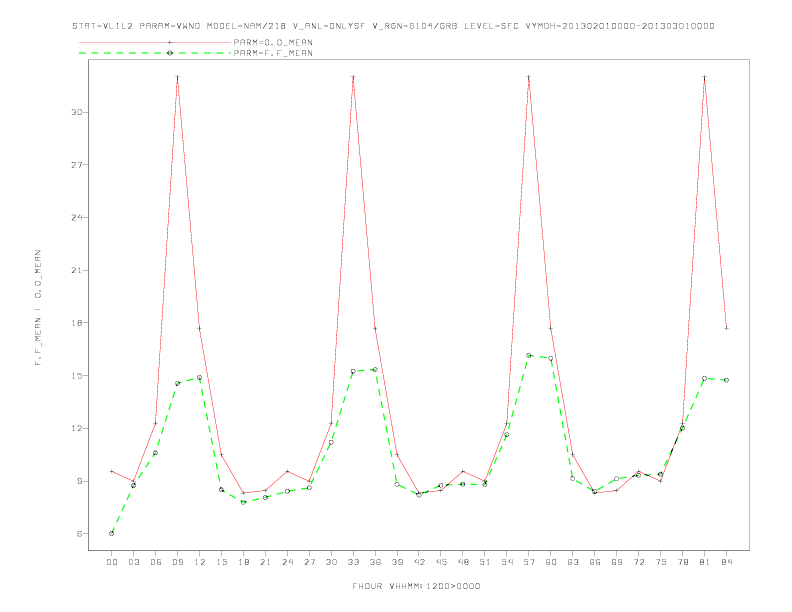The image size is (792, 612).
Task: Click green F_MEAN circle marker at hour 00
Action: 112,533
